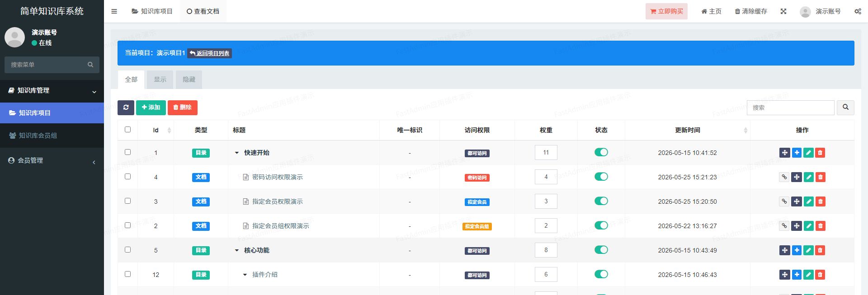
Task: Click move icon for 插件介绍 row
Action: [x=784, y=275]
